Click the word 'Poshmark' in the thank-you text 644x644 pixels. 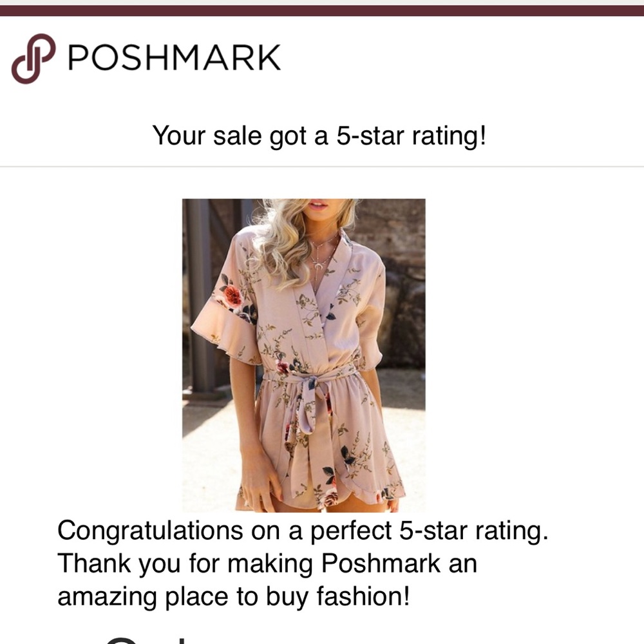(x=381, y=563)
